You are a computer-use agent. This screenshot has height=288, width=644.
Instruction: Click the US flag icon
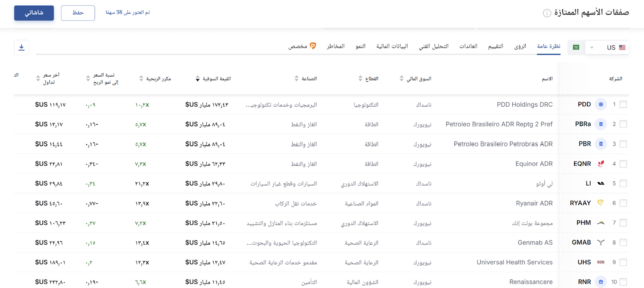622,48
